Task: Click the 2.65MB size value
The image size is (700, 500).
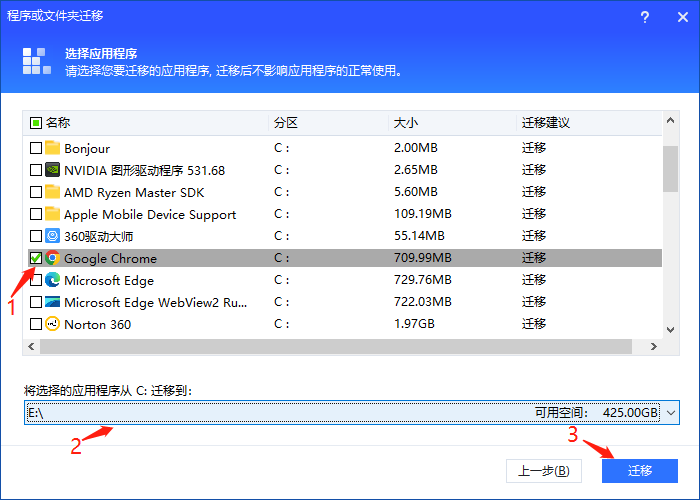Action: (x=416, y=170)
